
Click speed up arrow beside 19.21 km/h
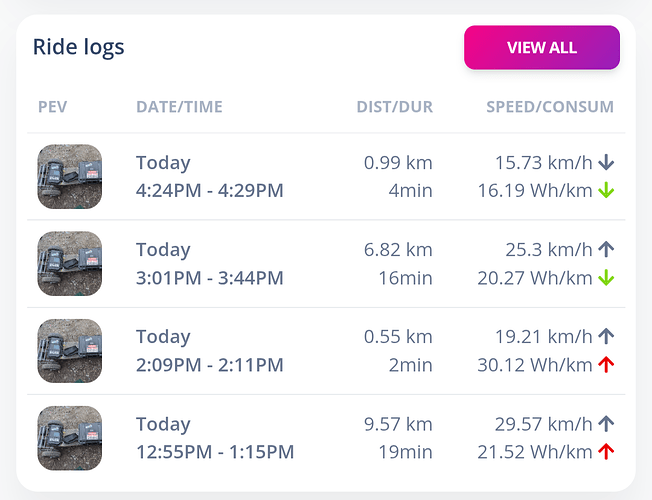[x=606, y=337]
